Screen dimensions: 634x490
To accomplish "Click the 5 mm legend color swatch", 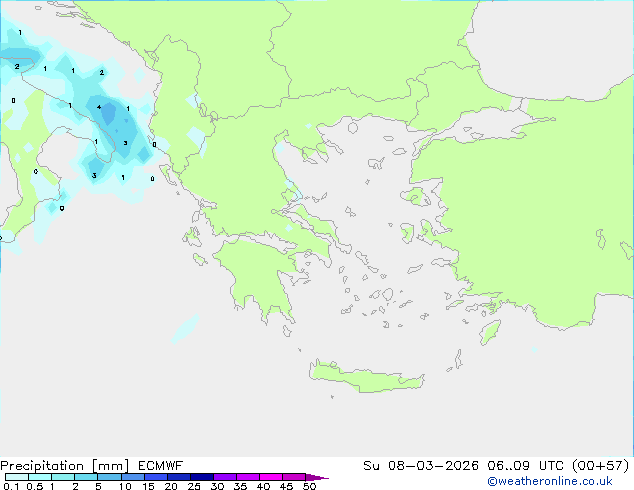I will [109, 477].
